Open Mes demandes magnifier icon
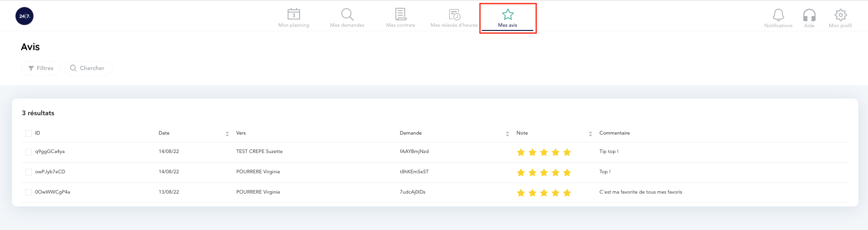The width and height of the screenshot is (868, 230). tap(347, 14)
